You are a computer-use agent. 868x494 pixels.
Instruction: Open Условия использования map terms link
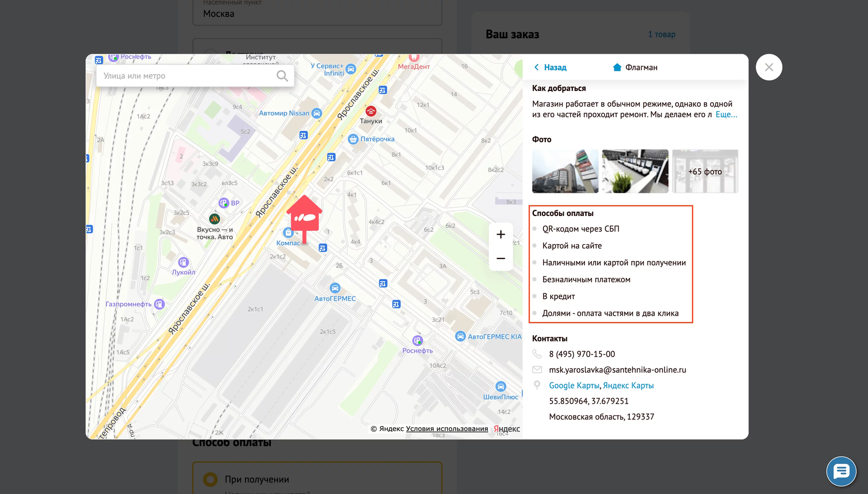pos(447,429)
